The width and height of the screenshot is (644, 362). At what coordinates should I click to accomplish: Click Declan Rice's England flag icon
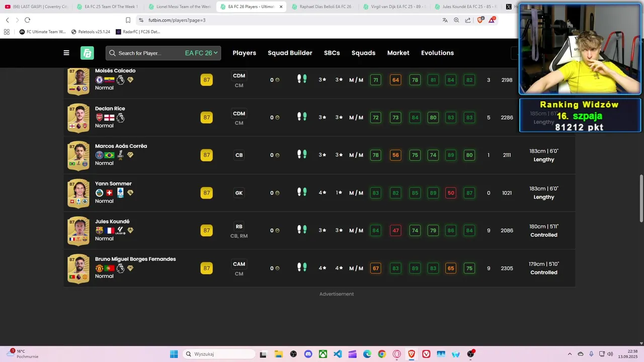(x=109, y=118)
